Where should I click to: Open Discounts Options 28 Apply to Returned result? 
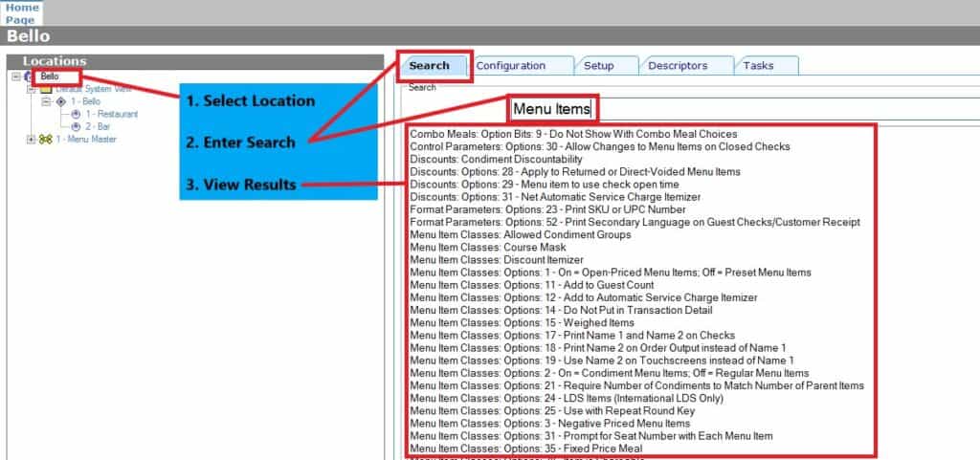(x=575, y=171)
